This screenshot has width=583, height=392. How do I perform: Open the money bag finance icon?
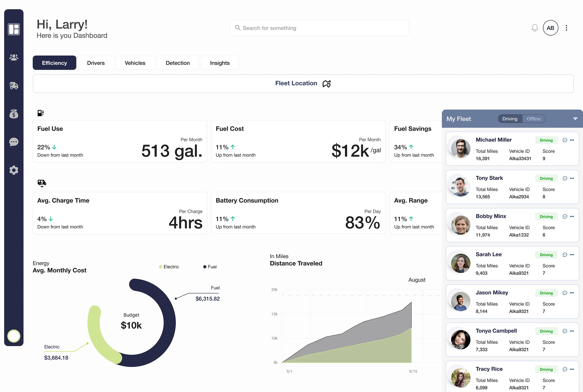coord(14,114)
